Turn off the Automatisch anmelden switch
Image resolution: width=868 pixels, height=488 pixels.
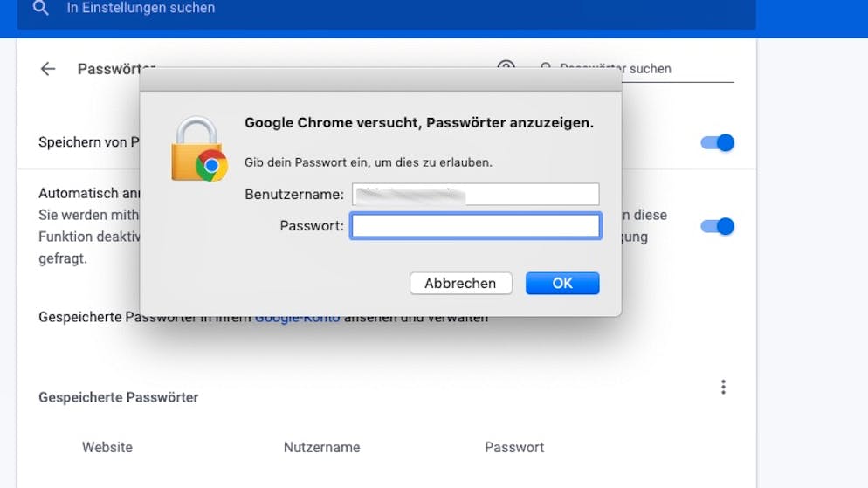(x=718, y=227)
